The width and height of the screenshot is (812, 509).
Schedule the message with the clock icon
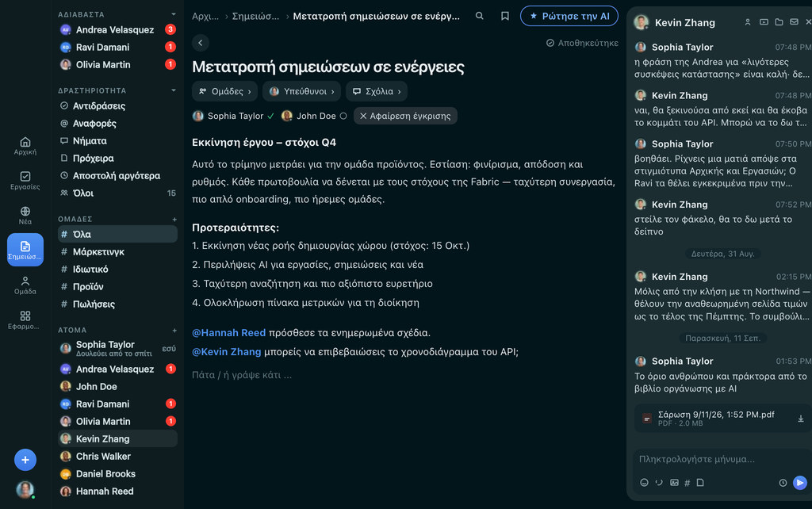783,483
